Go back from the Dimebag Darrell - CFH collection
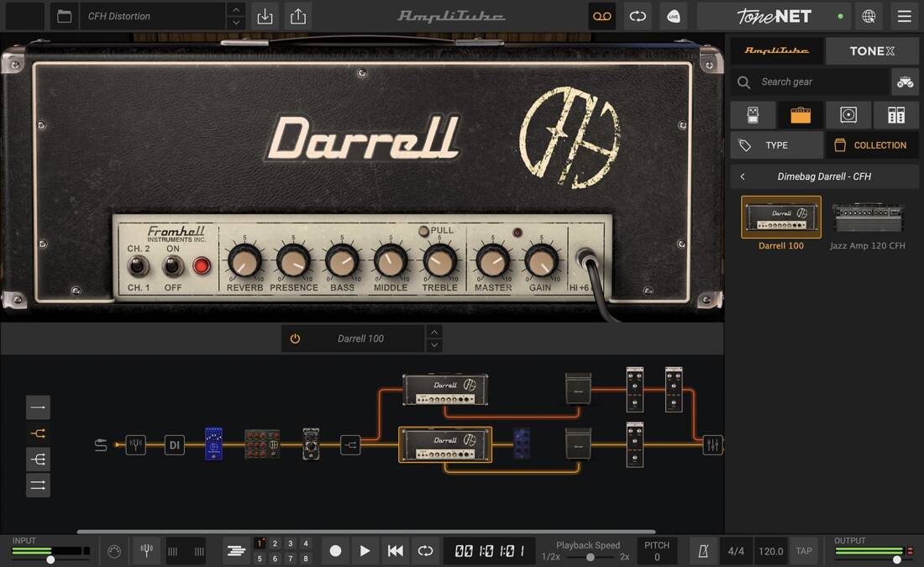924x567 pixels. coord(743,176)
